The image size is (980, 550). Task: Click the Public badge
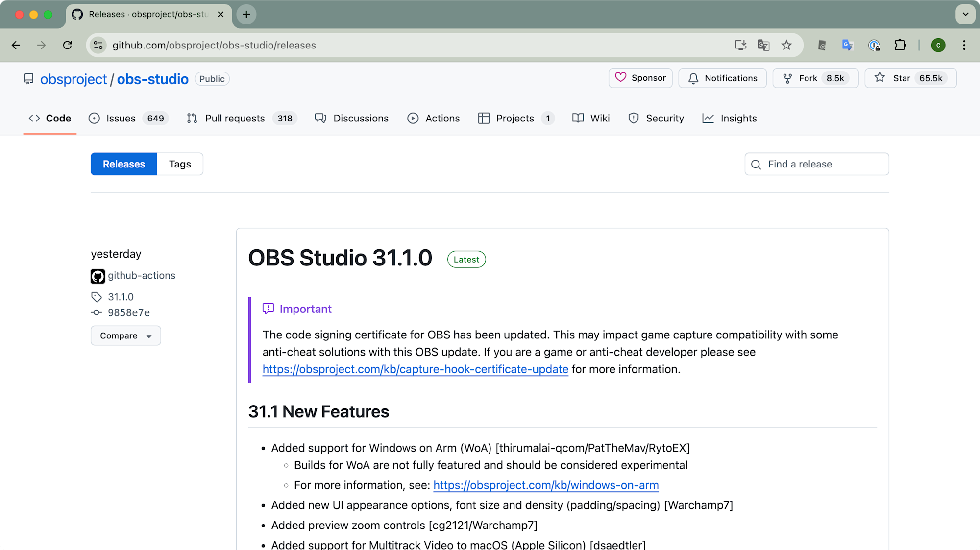[212, 79]
